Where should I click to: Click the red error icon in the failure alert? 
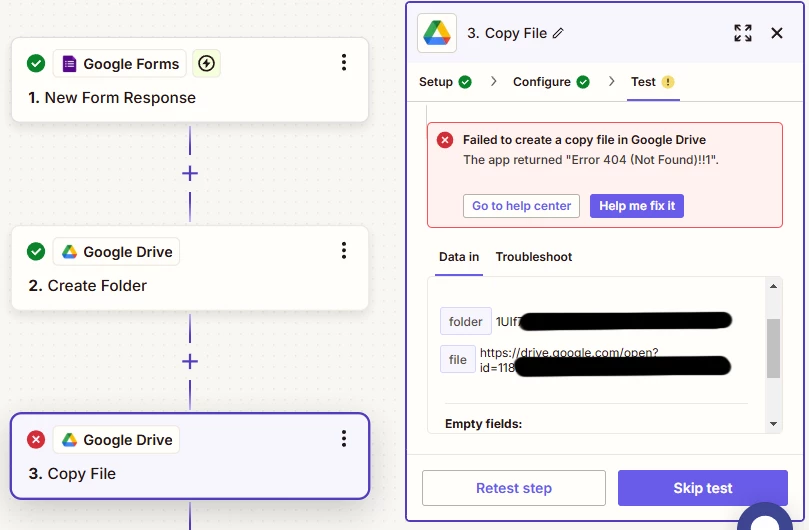[x=445, y=140]
